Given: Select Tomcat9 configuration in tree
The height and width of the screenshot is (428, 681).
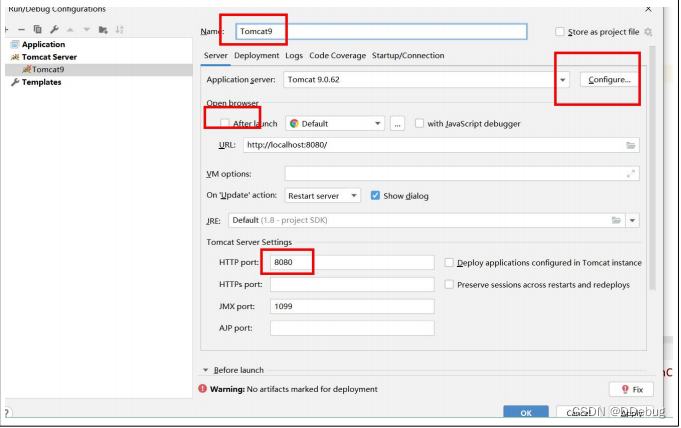Looking at the screenshot, I should point(48,70).
